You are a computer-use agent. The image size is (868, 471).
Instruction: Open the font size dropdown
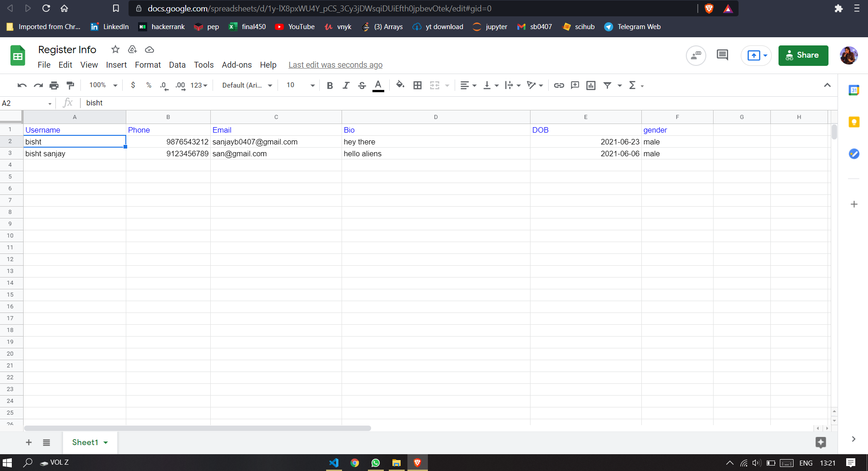point(300,85)
